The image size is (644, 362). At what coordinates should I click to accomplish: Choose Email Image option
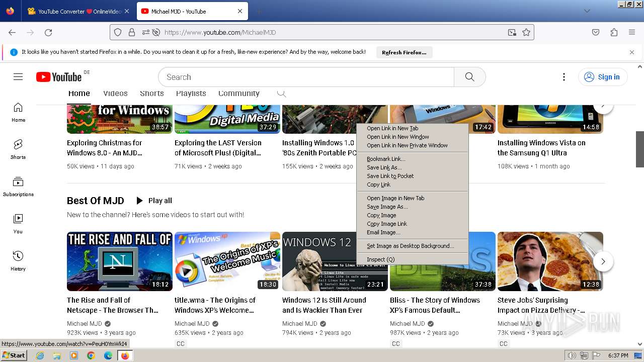pos(413,232)
